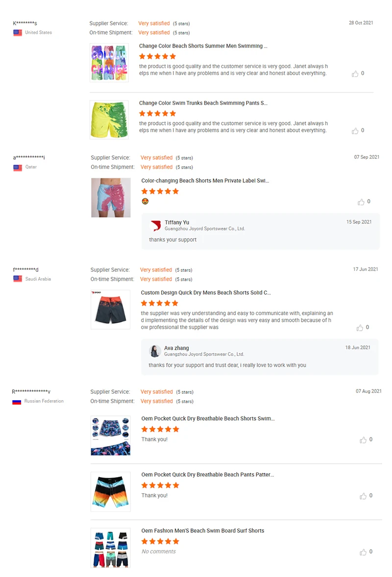Open Change Color Beach Shorts Summer product link
Screen dimensions: 392x577
(x=203, y=46)
